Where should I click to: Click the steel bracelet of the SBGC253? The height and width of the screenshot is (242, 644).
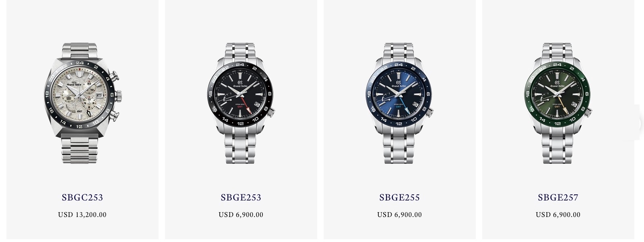tap(80, 150)
